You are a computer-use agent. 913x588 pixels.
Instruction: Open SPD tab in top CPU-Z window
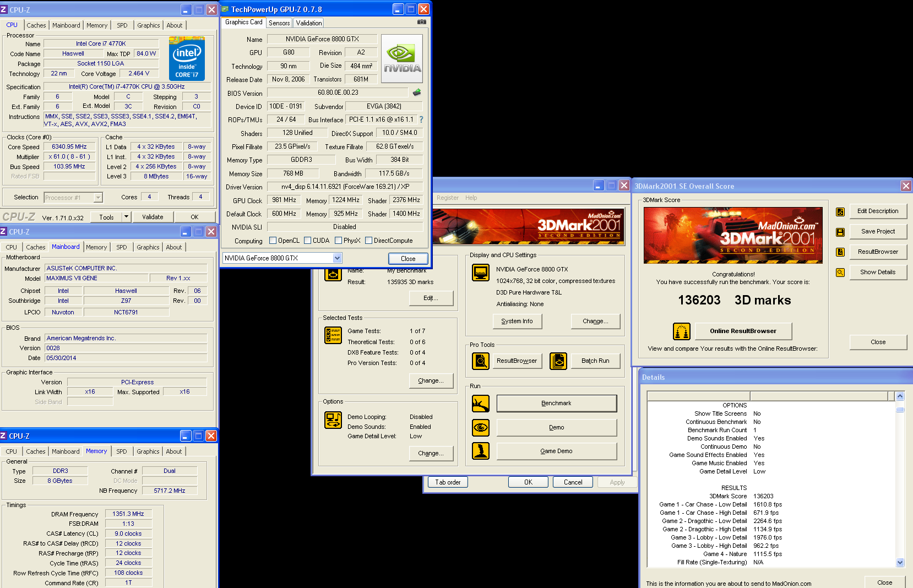[x=122, y=25]
